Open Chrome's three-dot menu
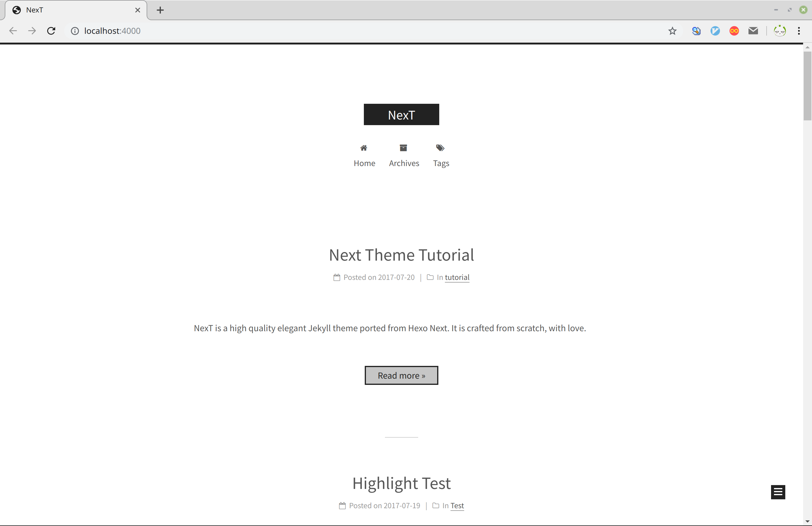This screenshot has height=526, width=812. tap(799, 31)
